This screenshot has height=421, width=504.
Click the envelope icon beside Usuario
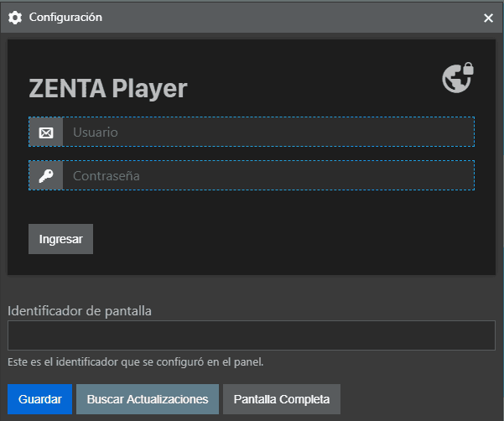point(46,132)
